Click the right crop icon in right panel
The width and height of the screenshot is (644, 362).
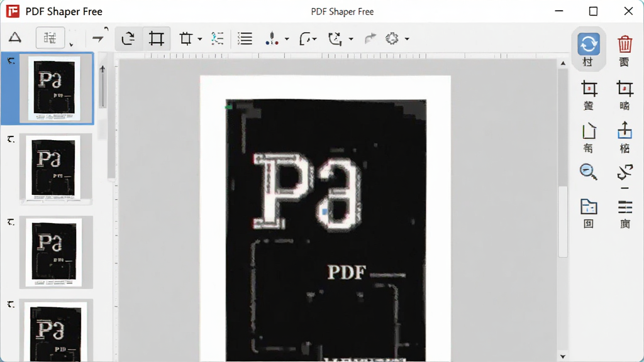[625, 89]
